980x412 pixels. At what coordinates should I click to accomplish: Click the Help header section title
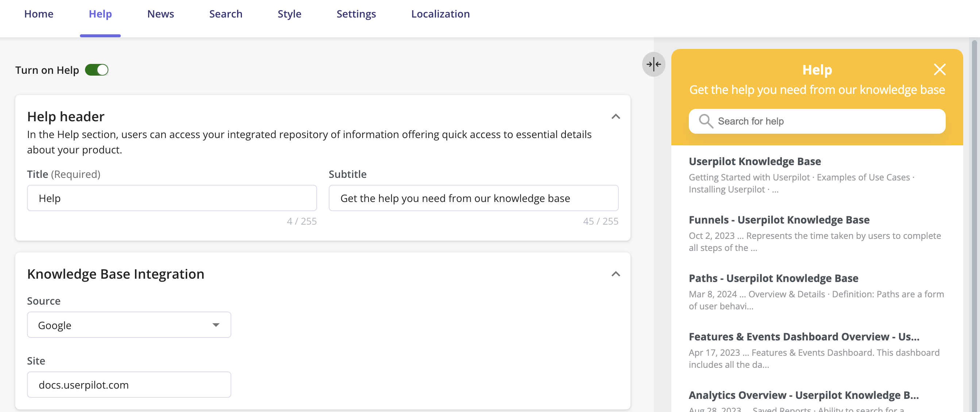(66, 117)
